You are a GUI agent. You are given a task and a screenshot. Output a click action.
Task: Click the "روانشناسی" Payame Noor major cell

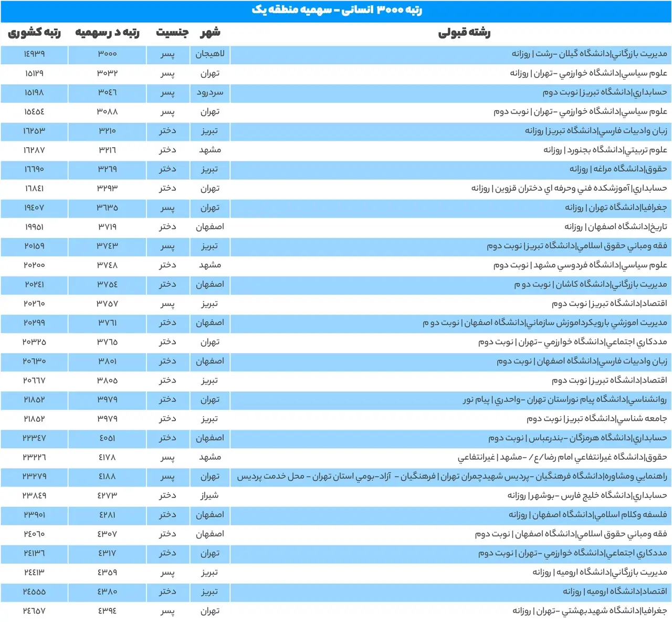tap(564, 400)
